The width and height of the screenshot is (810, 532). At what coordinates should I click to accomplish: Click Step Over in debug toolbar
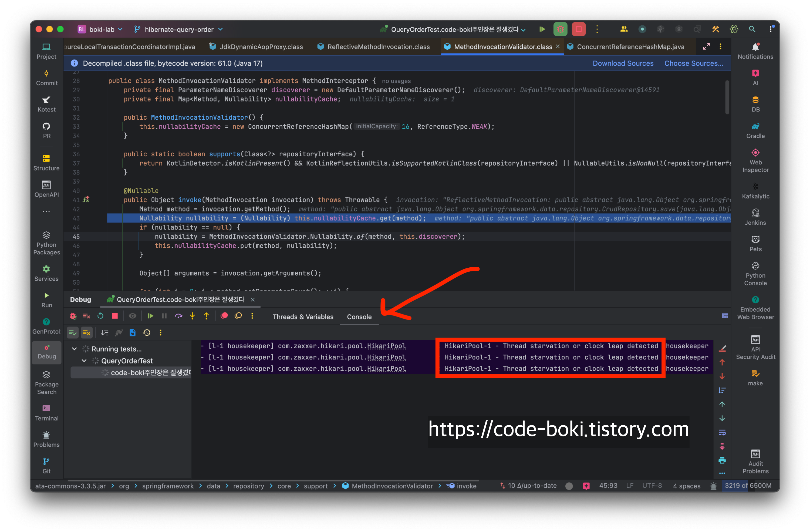coord(178,316)
